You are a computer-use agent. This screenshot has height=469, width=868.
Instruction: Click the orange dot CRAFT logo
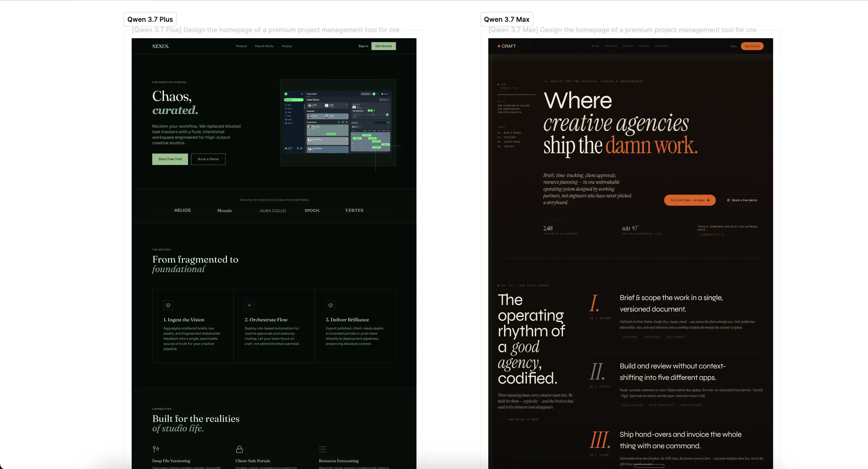pos(507,46)
